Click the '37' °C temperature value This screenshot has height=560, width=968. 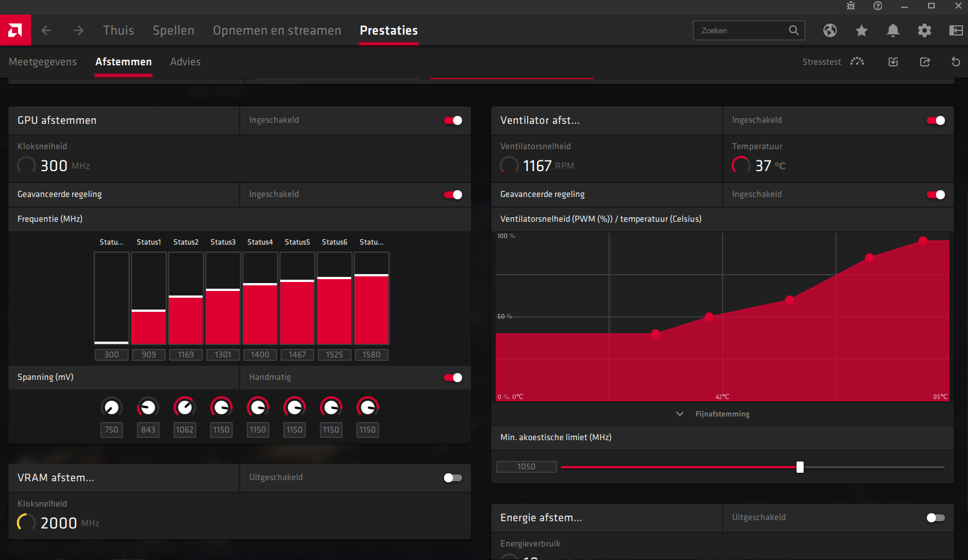tap(763, 165)
